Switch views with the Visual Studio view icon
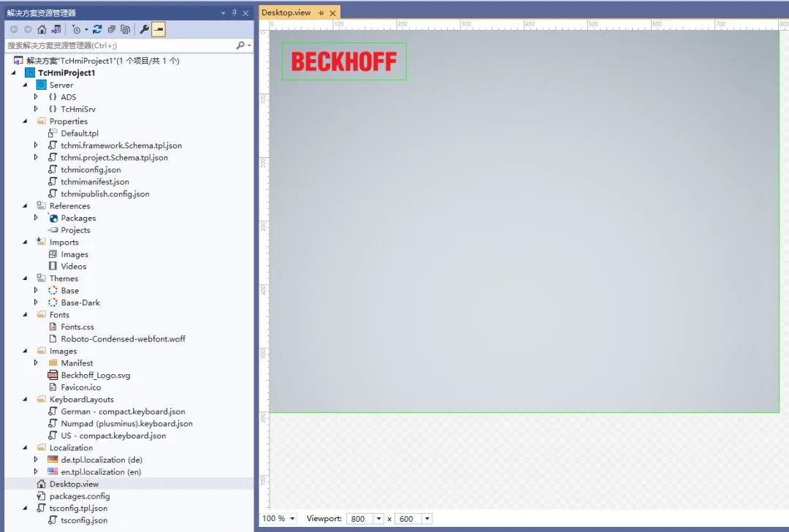The image size is (789, 532). (56, 29)
